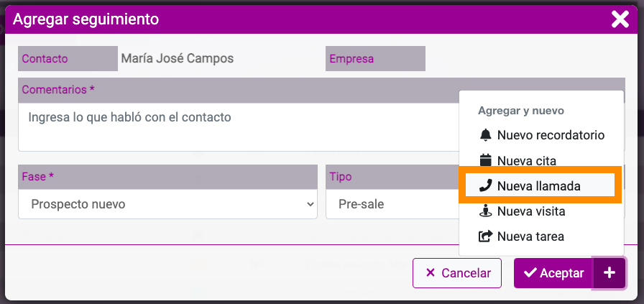Click the Empresa field label
Image resolution: width=644 pixels, height=304 pixels.
pyautogui.click(x=351, y=59)
